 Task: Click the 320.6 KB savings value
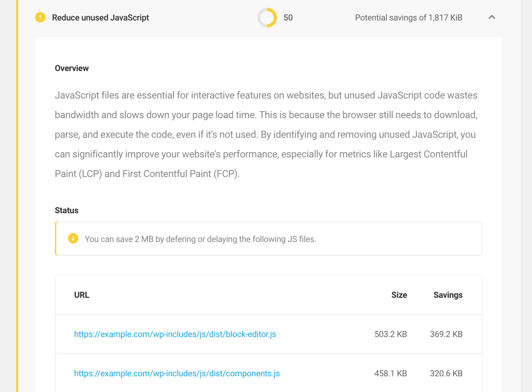[x=446, y=374]
